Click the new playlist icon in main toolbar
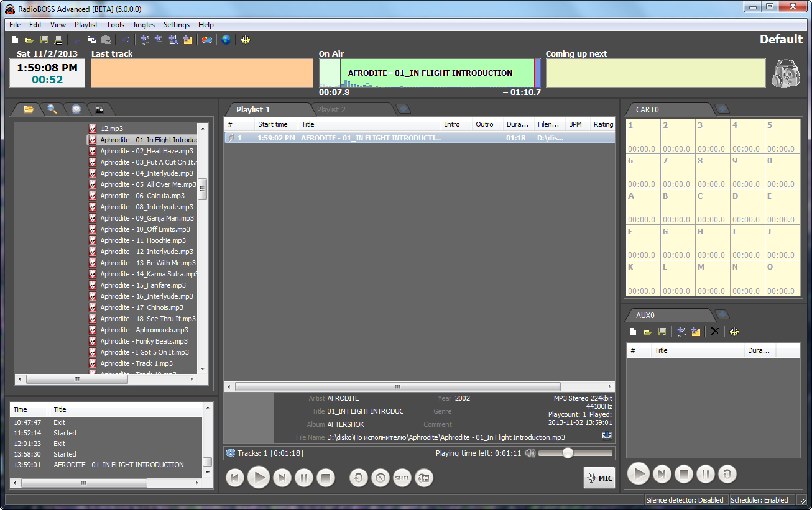Viewport: 812px width, 510px height. pyautogui.click(x=15, y=40)
